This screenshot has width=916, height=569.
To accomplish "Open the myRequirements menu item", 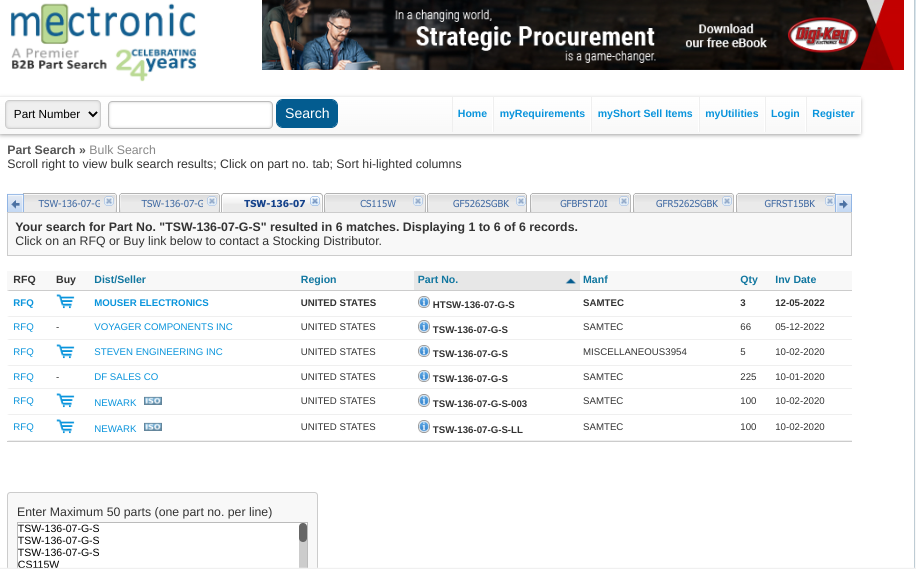I will [542, 114].
